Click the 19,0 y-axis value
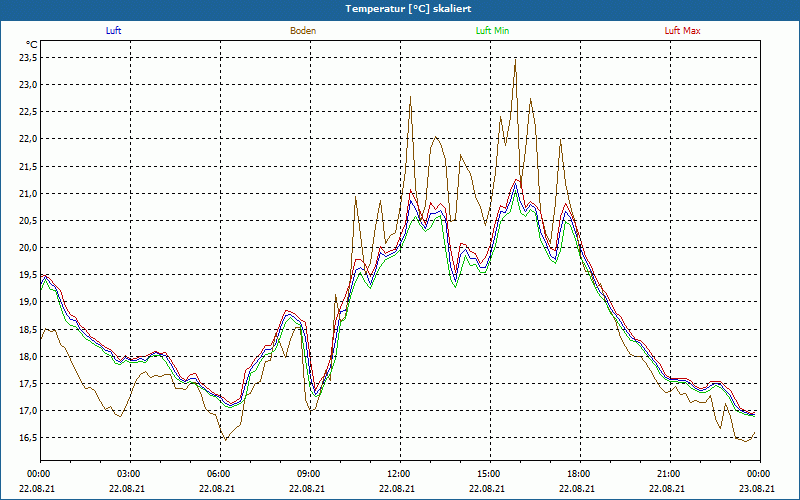 click(28, 302)
